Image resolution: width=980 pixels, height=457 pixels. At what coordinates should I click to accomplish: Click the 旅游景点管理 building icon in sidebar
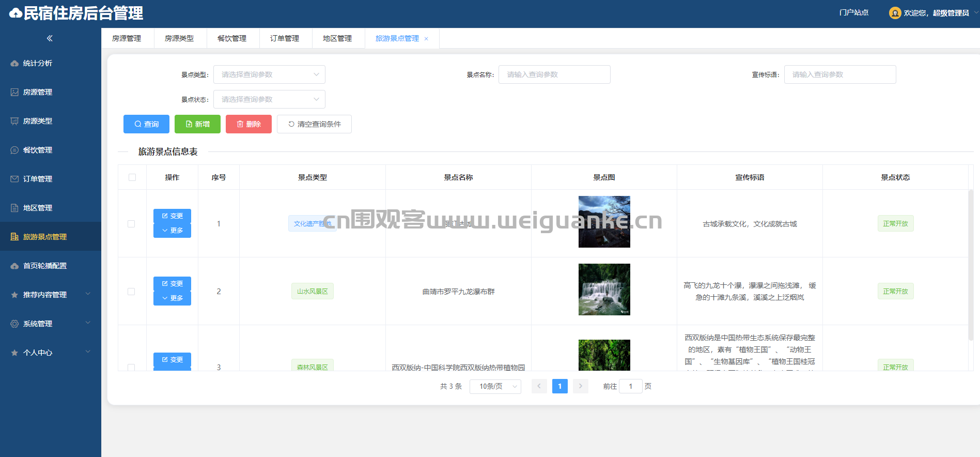click(14, 237)
